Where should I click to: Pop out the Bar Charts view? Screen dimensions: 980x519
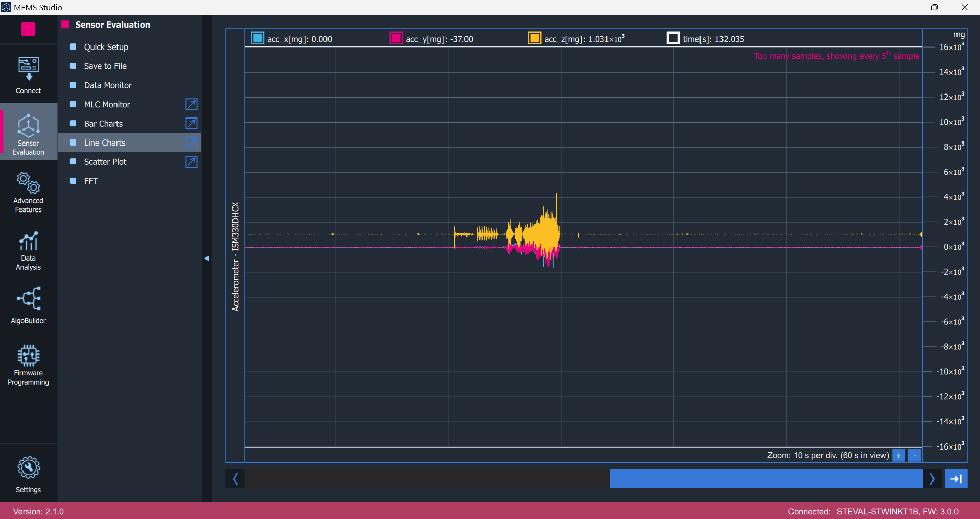click(192, 123)
